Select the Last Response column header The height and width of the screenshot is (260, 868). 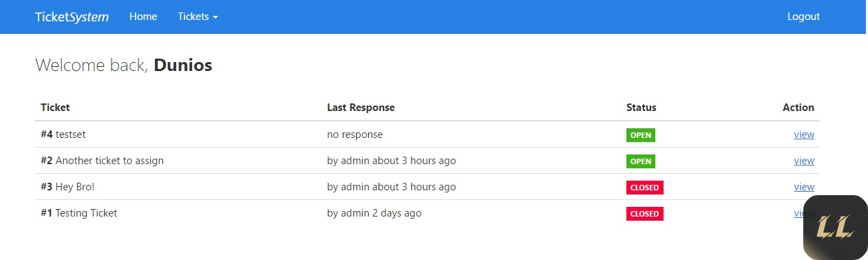(x=361, y=108)
